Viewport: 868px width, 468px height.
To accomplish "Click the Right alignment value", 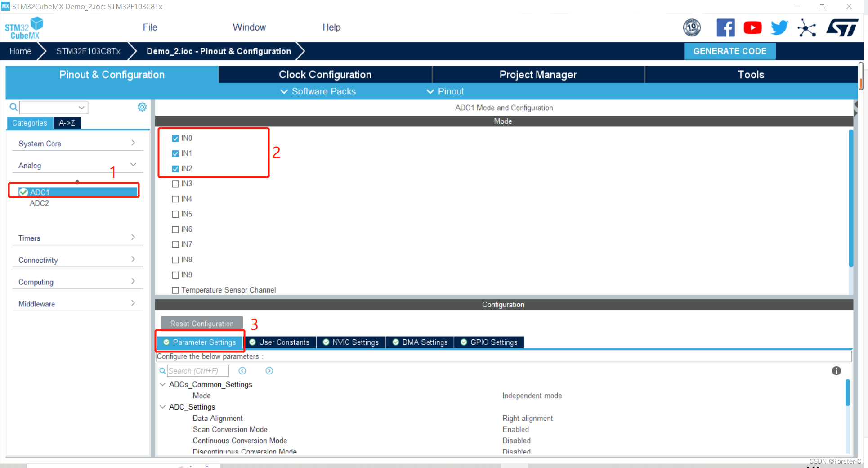I will point(528,418).
